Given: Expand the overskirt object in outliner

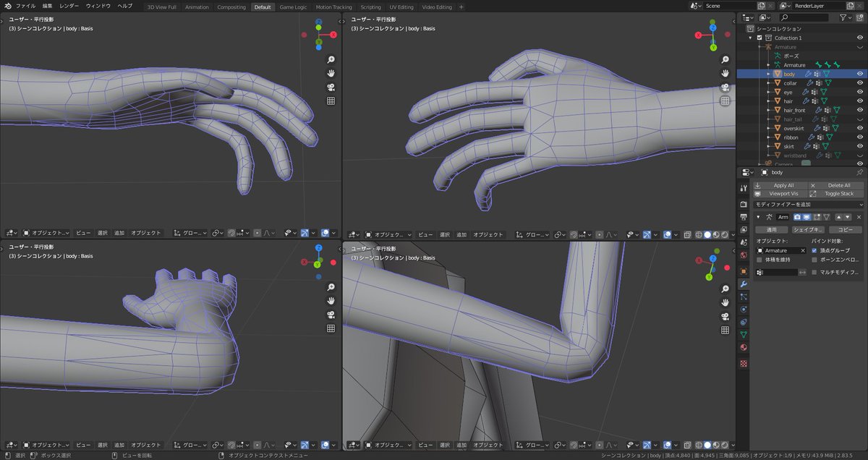Looking at the screenshot, I should 768,128.
